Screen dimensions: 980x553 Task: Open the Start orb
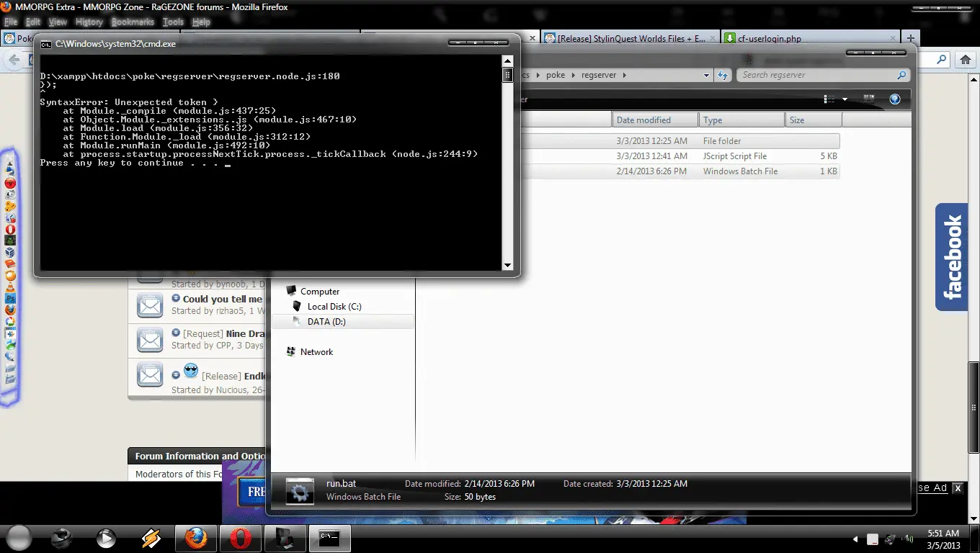tap(19, 538)
